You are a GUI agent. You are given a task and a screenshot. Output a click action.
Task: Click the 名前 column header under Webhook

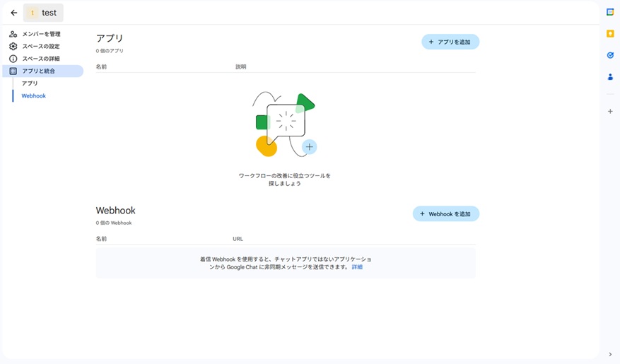[101, 239]
